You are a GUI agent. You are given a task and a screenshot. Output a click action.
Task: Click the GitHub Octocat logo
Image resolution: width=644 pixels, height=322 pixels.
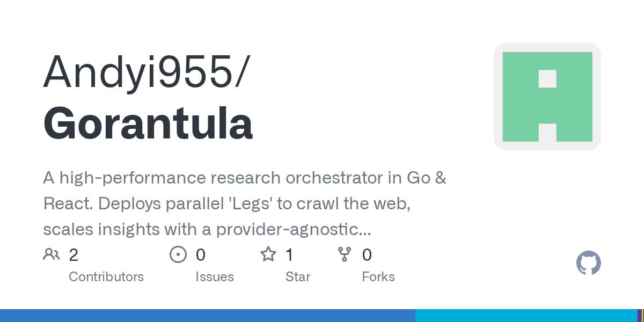[588, 263]
